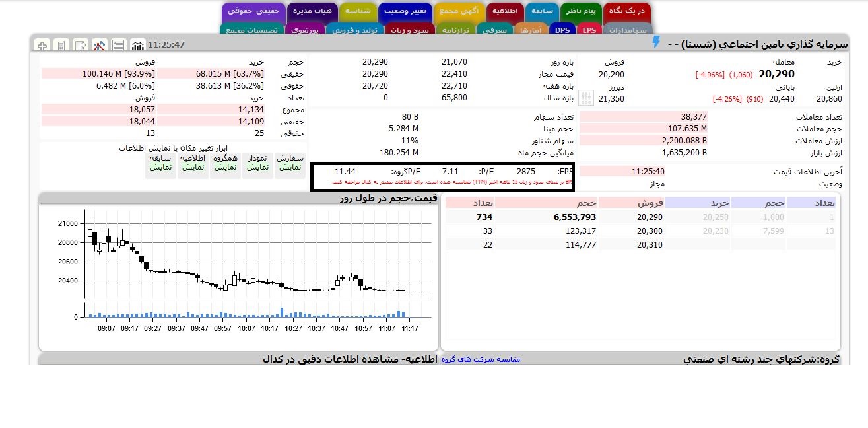
Task: Open the آمارها tab
Action: point(531,30)
